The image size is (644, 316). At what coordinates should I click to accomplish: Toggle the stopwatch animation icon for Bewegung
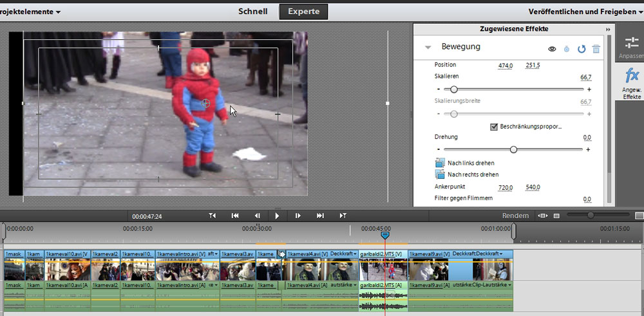coord(567,50)
